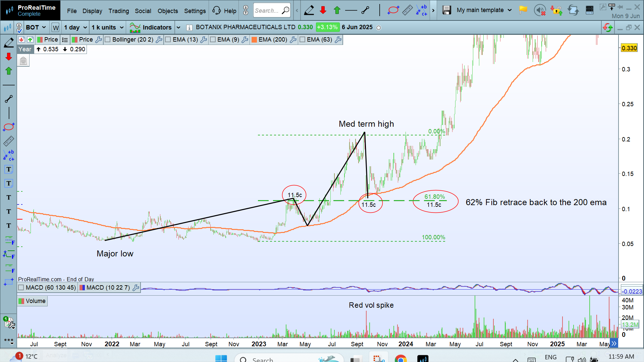Click the Year high-low label
644x362 pixels.
(x=25, y=49)
